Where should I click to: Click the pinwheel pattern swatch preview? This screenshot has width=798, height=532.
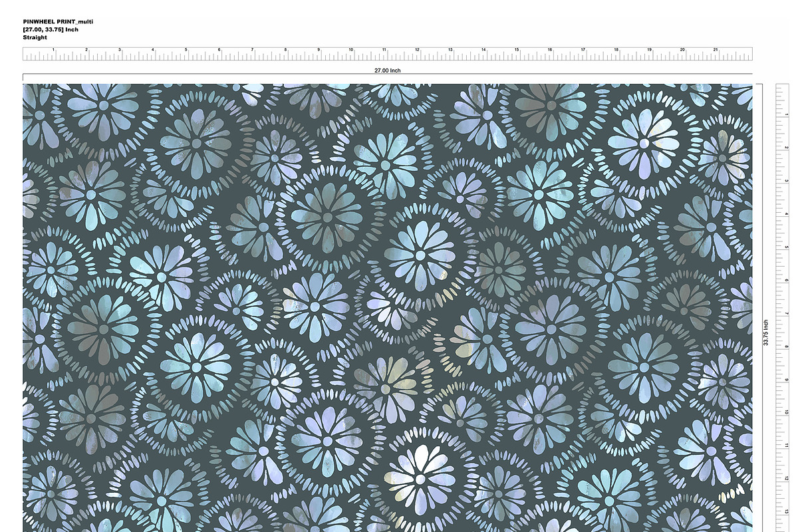(x=388, y=308)
